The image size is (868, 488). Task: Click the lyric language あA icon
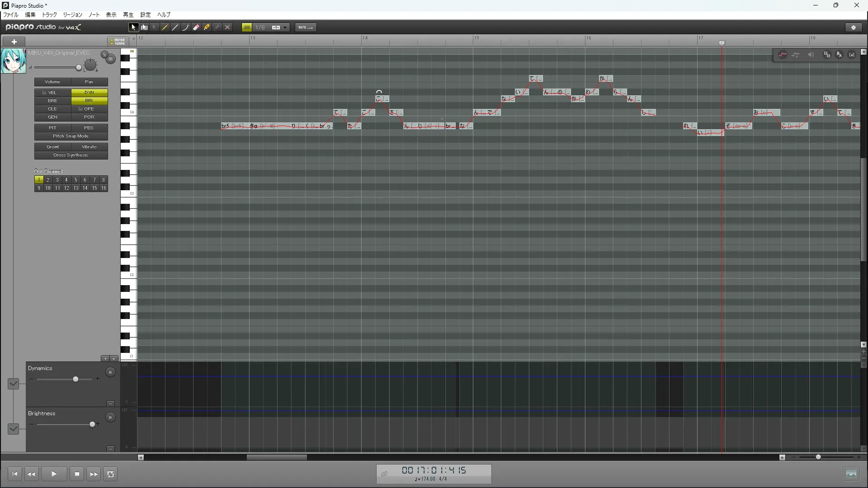840,55
